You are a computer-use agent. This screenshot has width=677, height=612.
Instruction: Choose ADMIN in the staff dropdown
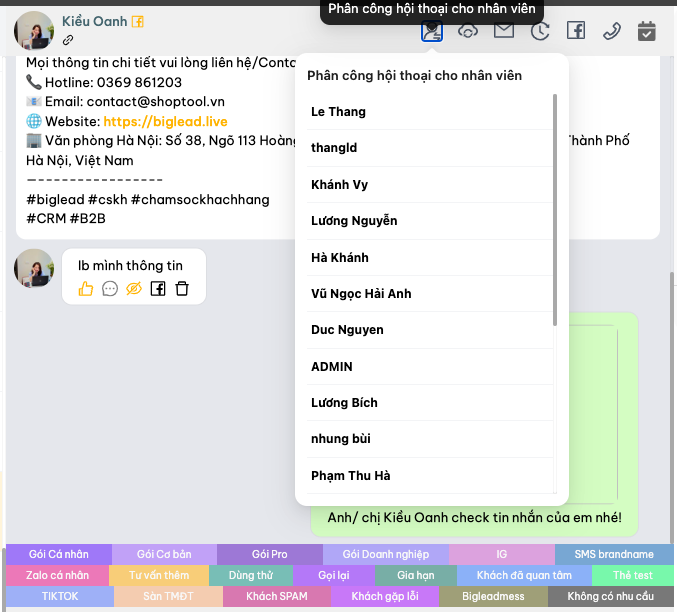click(332, 366)
